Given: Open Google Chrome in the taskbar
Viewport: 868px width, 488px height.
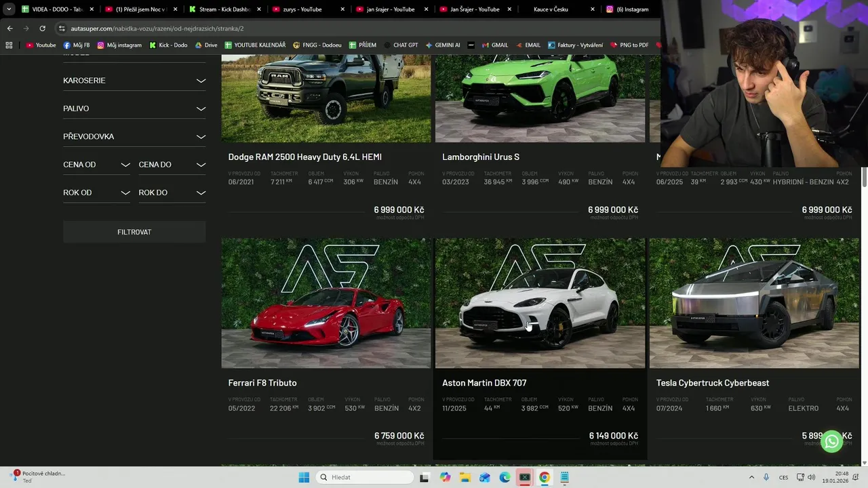Looking at the screenshot, I should 544,477.
